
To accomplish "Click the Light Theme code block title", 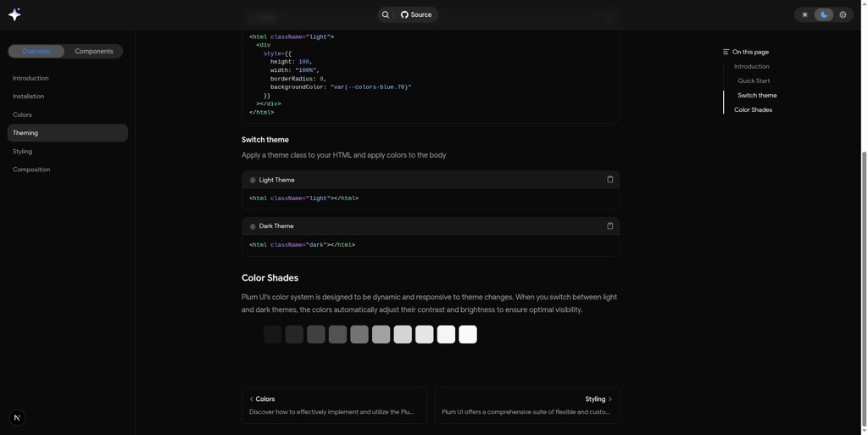I will coord(277,180).
